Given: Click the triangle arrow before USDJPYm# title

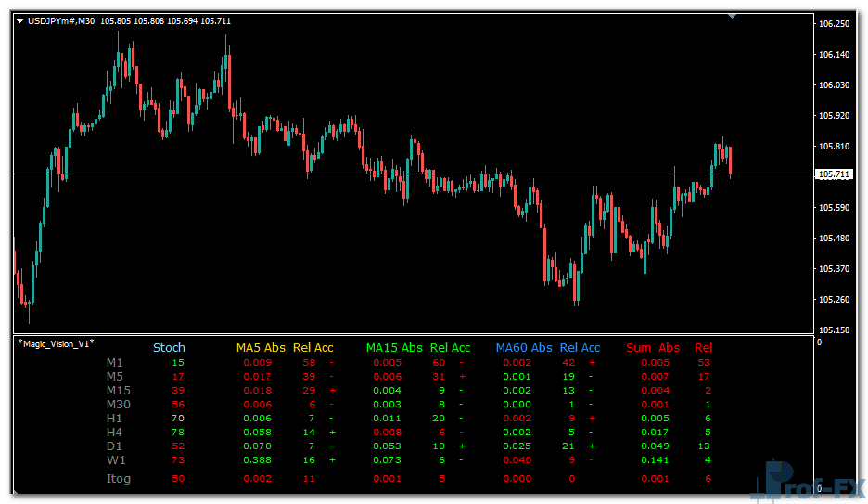Looking at the screenshot, I should tap(20, 21).
